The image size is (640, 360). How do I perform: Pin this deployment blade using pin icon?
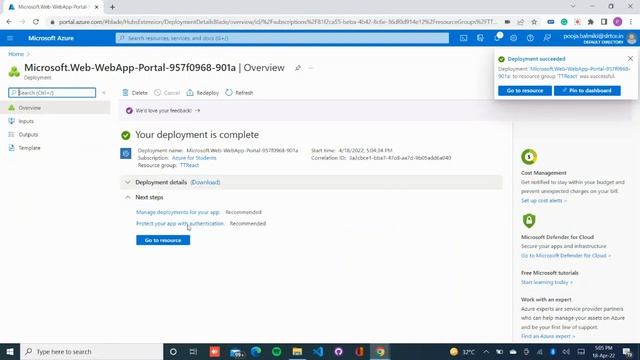pos(298,68)
